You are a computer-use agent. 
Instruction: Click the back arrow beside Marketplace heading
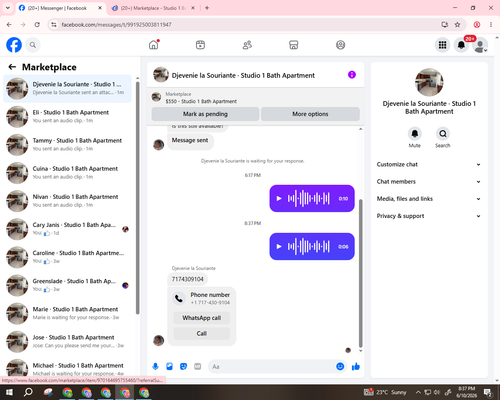pos(12,67)
